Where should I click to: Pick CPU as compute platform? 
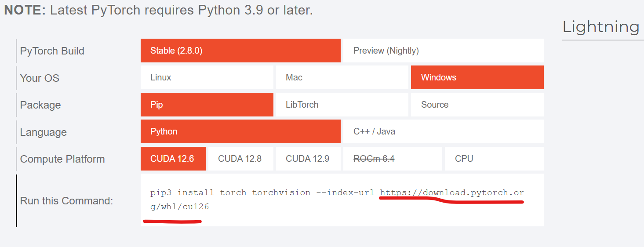coord(494,159)
